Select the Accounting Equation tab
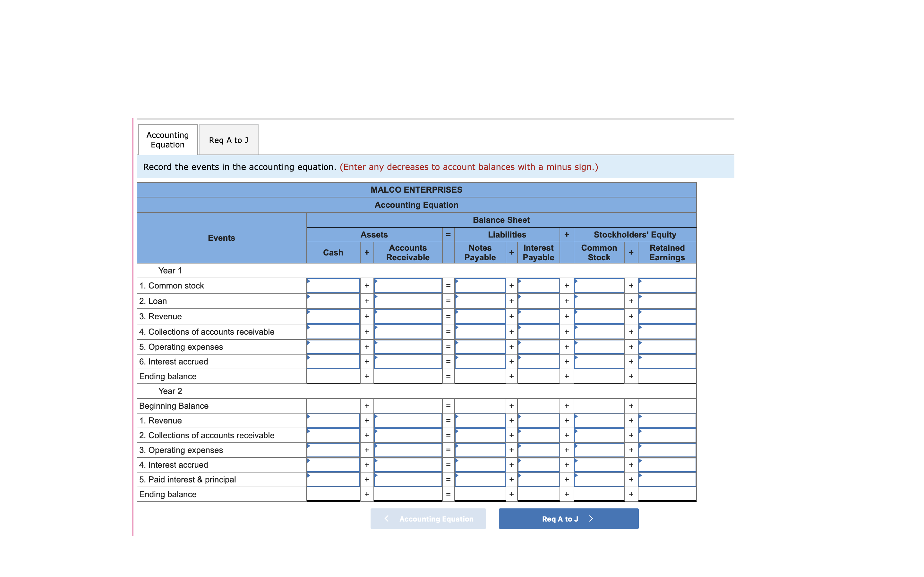 pos(167,140)
